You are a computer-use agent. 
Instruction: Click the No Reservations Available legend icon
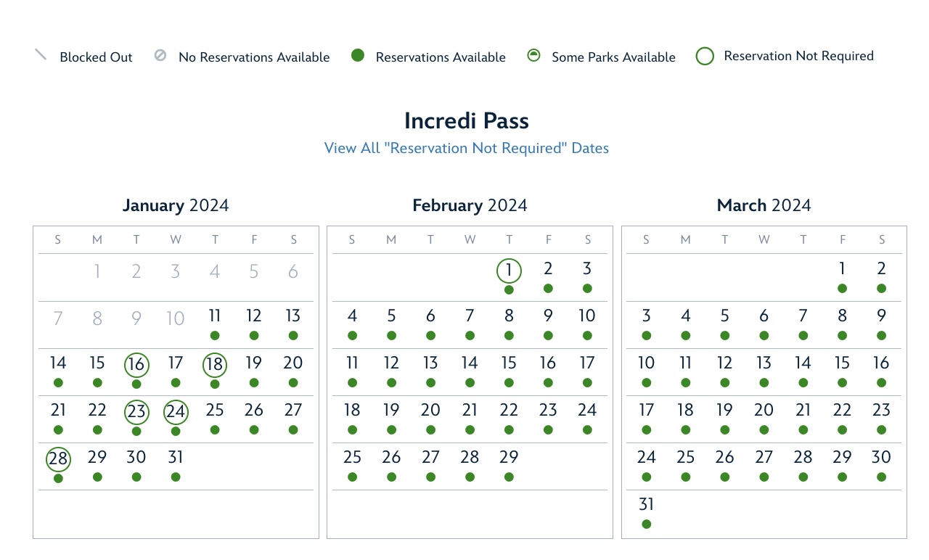point(160,55)
